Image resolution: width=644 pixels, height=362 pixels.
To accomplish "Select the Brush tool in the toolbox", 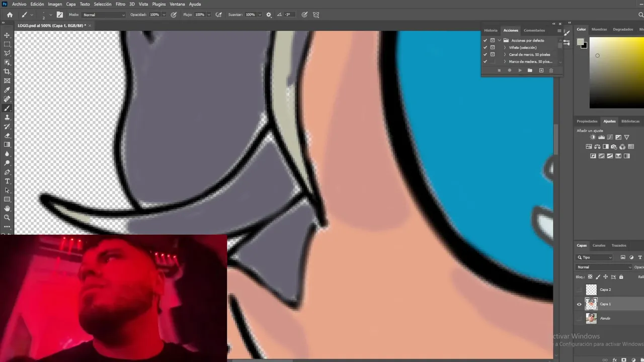I will point(7,108).
